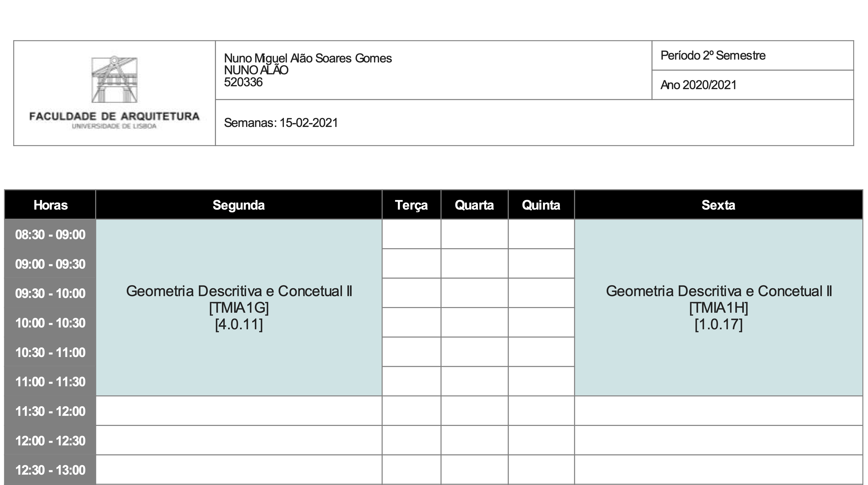Click the 12:30 - 13:00 time label
868x485 pixels.
point(51,470)
